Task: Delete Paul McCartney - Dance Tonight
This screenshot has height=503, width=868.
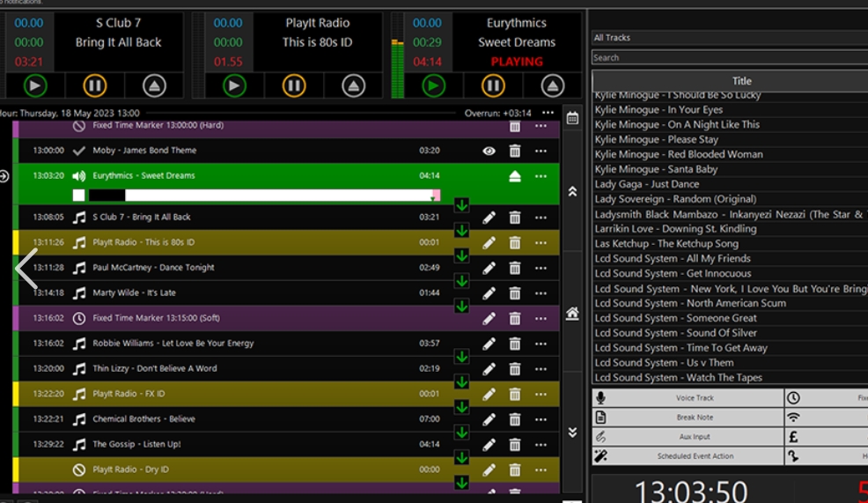Action: coord(515,268)
